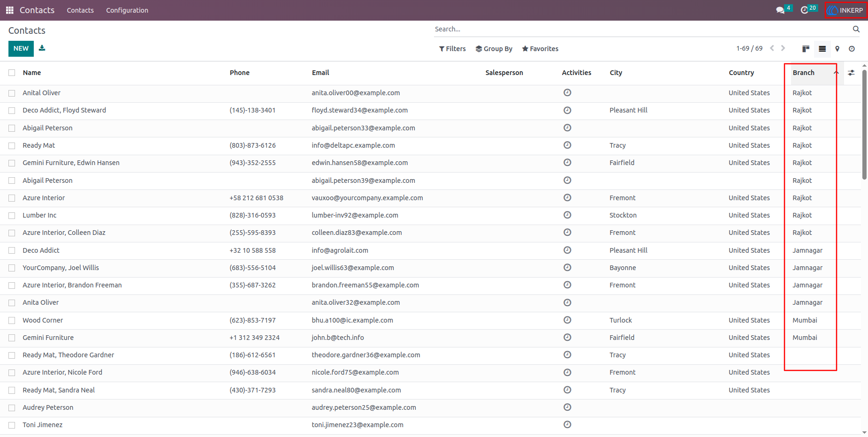Switch to activity view clock icon
868x437 pixels.
pos(852,49)
